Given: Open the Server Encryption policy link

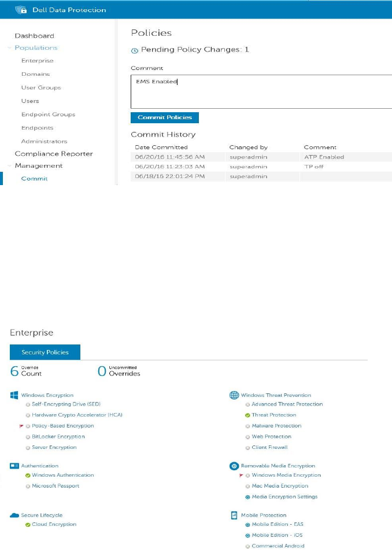Looking at the screenshot, I should click(x=54, y=448).
